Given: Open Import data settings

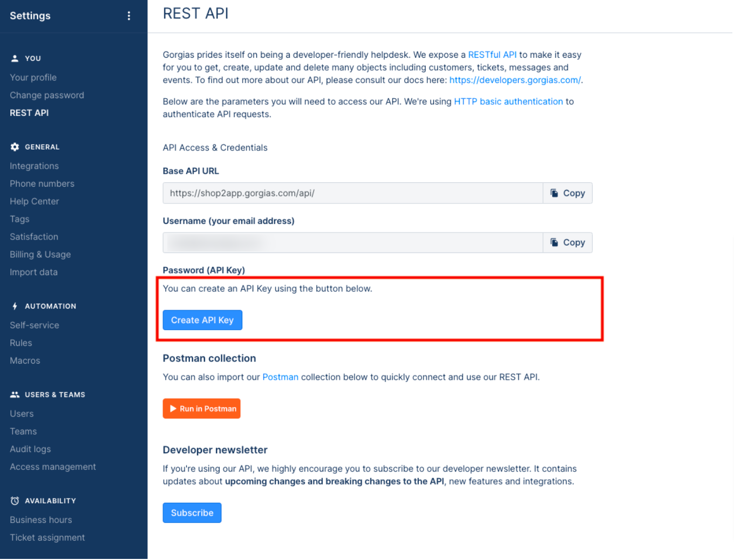Looking at the screenshot, I should 33,272.
